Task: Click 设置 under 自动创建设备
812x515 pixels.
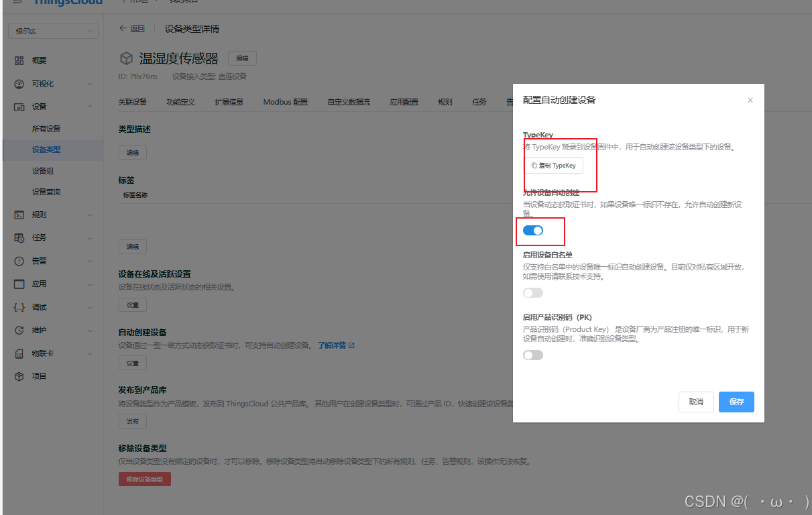Action: click(132, 363)
